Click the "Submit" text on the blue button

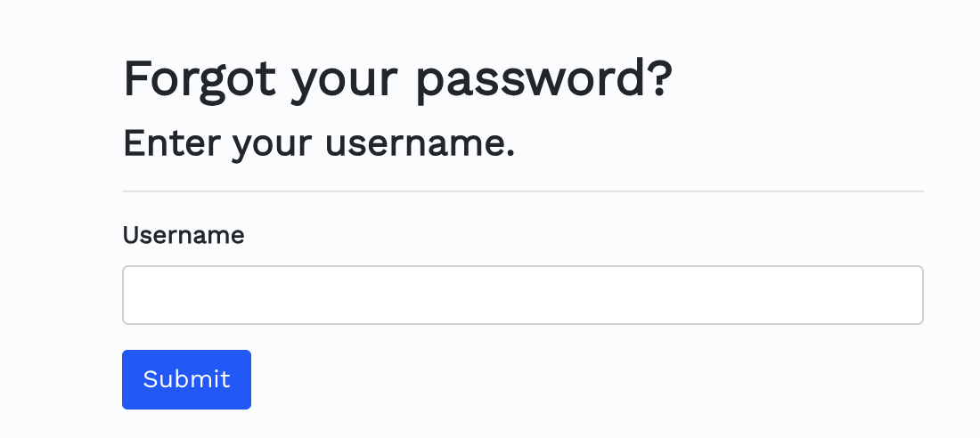click(x=186, y=379)
